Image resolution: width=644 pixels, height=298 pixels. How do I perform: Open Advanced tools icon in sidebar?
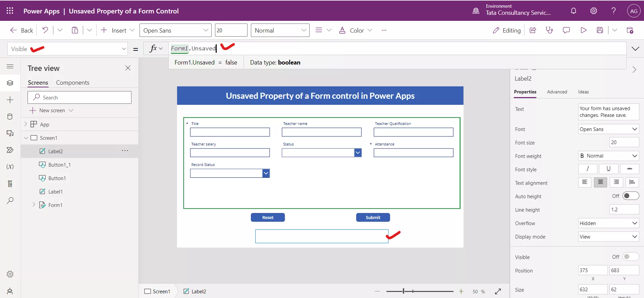pyautogui.click(x=10, y=183)
